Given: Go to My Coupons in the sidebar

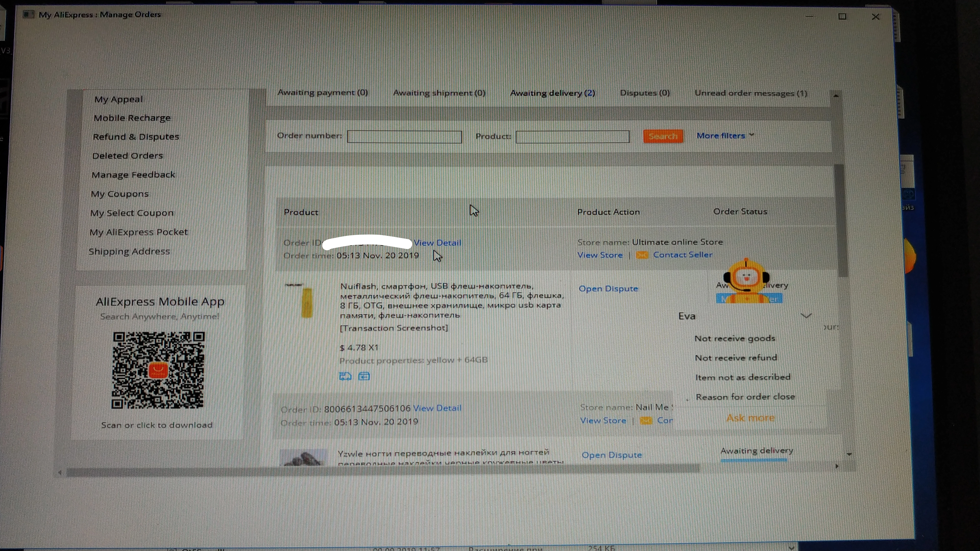Looking at the screenshot, I should tap(120, 194).
